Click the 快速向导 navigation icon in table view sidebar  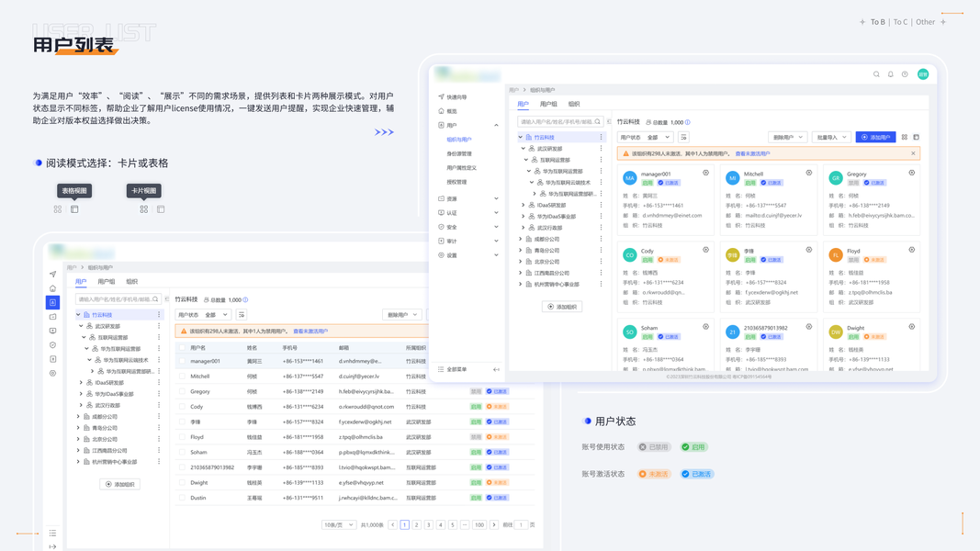pyautogui.click(x=53, y=275)
